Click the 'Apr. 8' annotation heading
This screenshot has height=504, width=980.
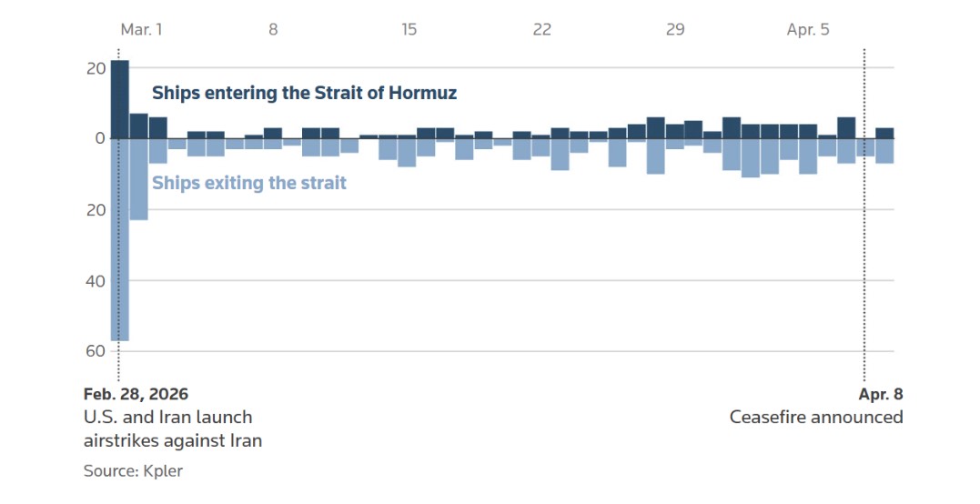[x=881, y=394]
